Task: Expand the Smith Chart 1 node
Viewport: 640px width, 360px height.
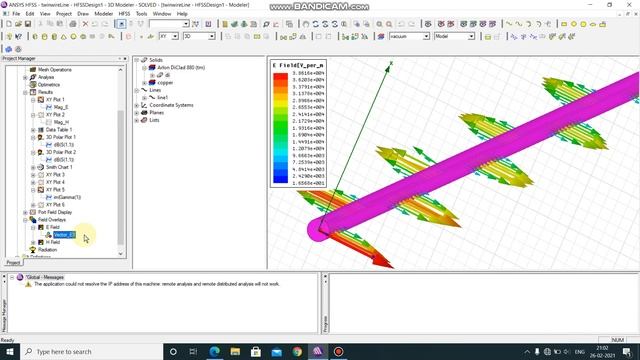Action: coord(33,167)
